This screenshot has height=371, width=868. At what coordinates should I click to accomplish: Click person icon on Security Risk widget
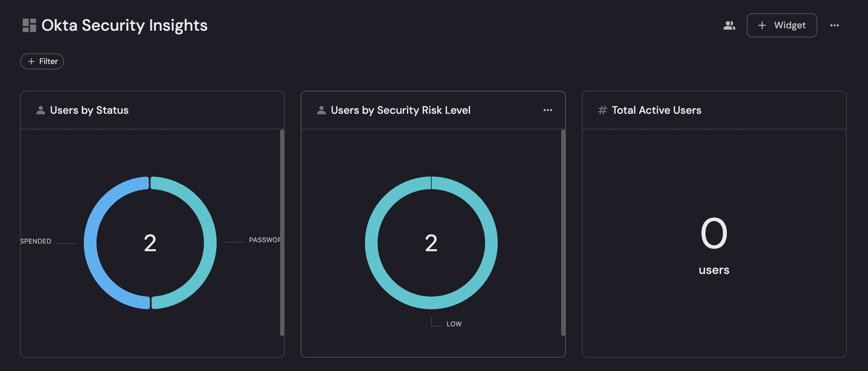pyautogui.click(x=321, y=110)
